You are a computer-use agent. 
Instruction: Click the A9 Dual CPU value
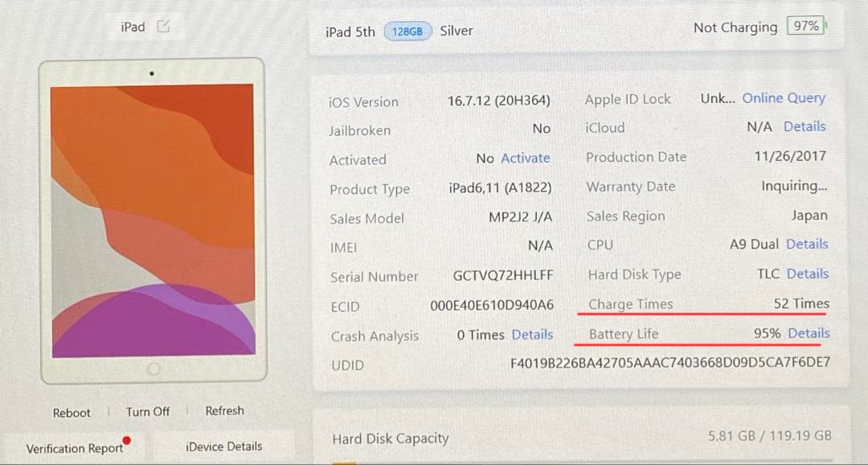coord(754,245)
